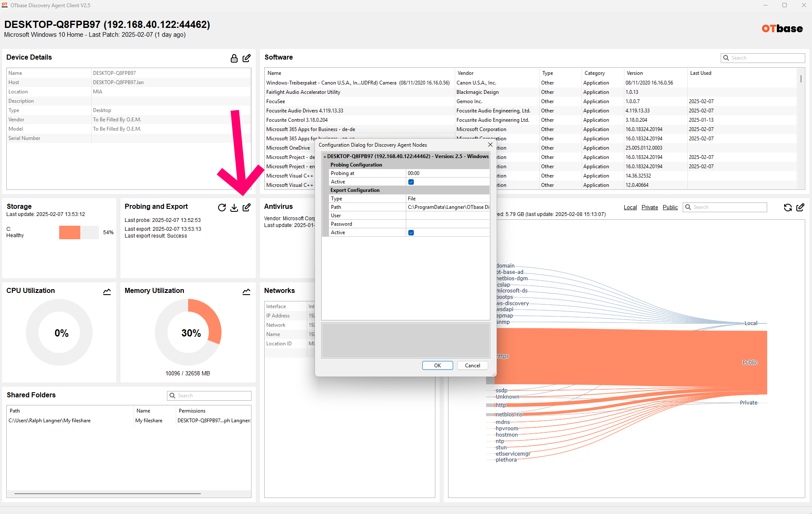Click the export Password field

pyautogui.click(x=448, y=224)
